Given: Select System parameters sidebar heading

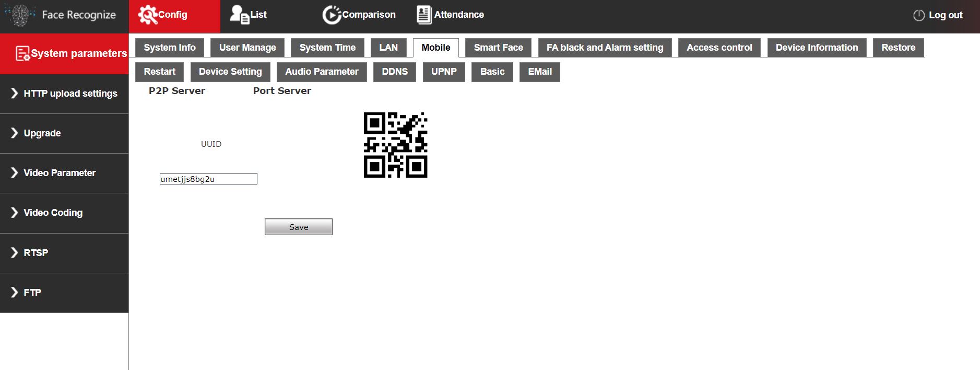Looking at the screenshot, I should pos(64,54).
